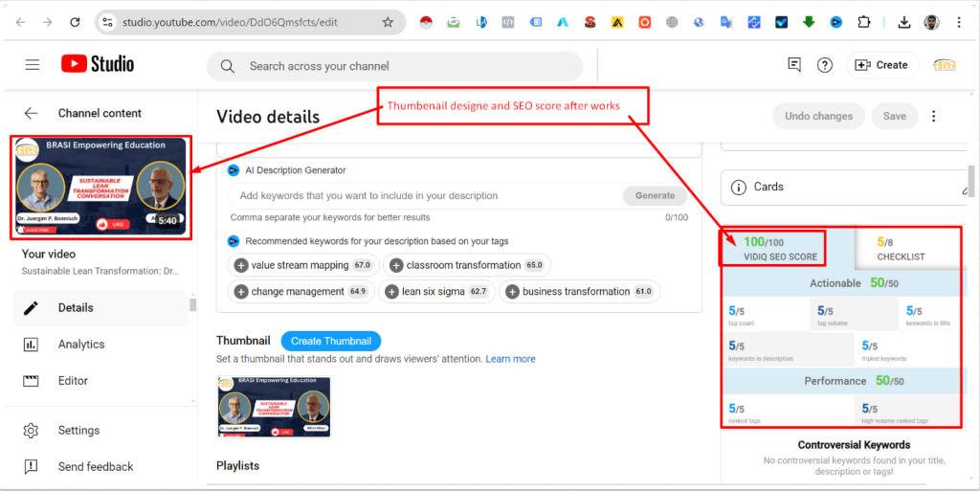Add the business transformation keyword
The image size is (980, 491).
[x=513, y=292]
